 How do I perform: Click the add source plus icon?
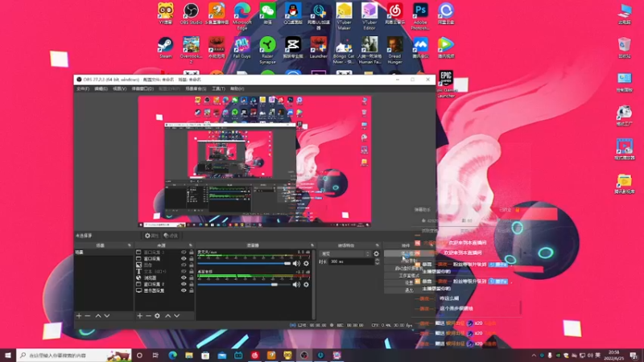tap(139, 315)
